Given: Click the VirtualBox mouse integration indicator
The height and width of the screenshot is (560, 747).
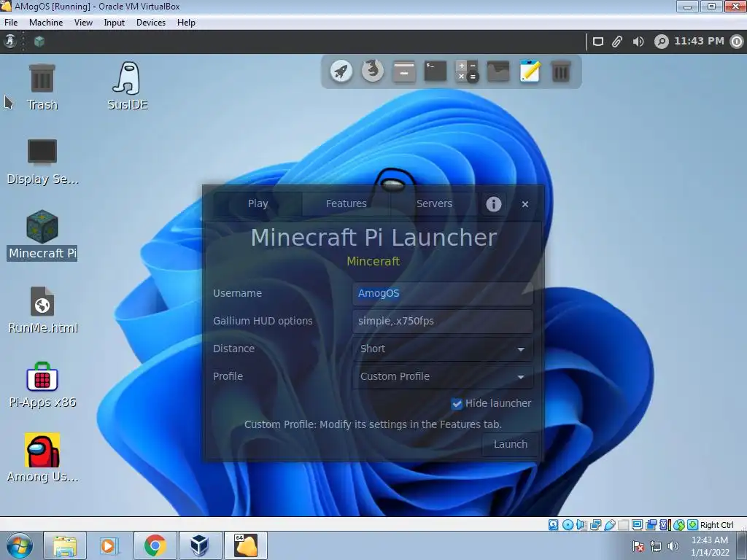Looking at the screenshot, I should (679, 525).
